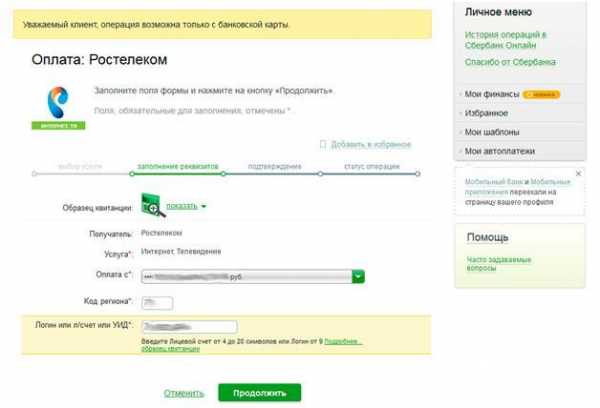This screenshot has height=408, width=600.
Task: Click the 'подтверждение' step label
Action: pyautogui.click(x=275, y=166)
